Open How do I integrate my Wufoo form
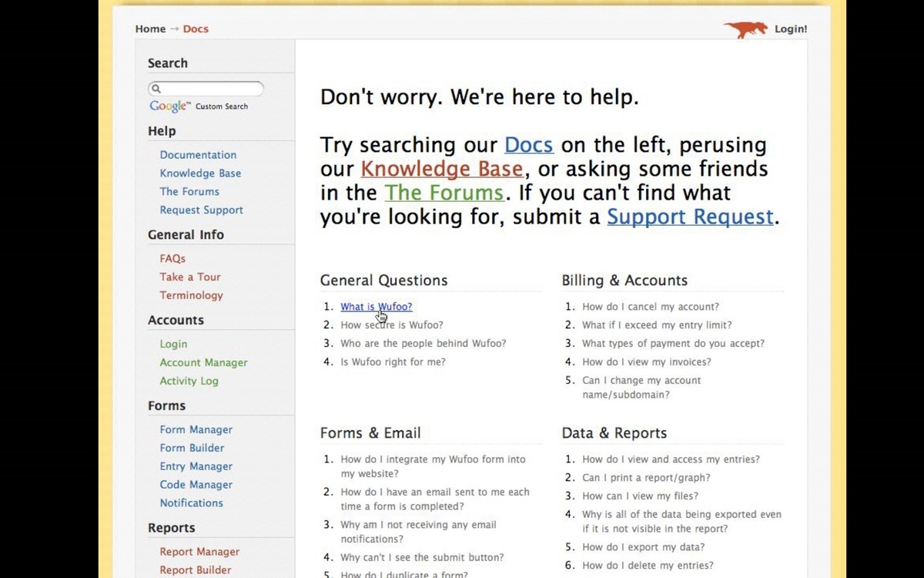This screenshot has width=924, height=578. 433,467
